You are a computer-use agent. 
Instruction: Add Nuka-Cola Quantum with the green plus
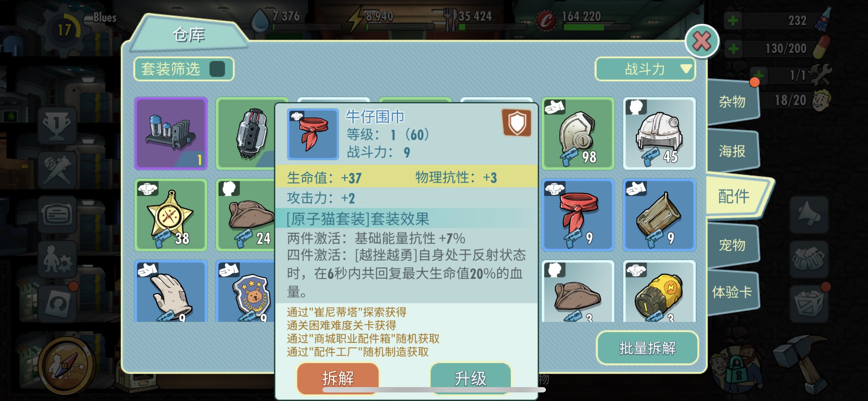click(x=733, y=20)
